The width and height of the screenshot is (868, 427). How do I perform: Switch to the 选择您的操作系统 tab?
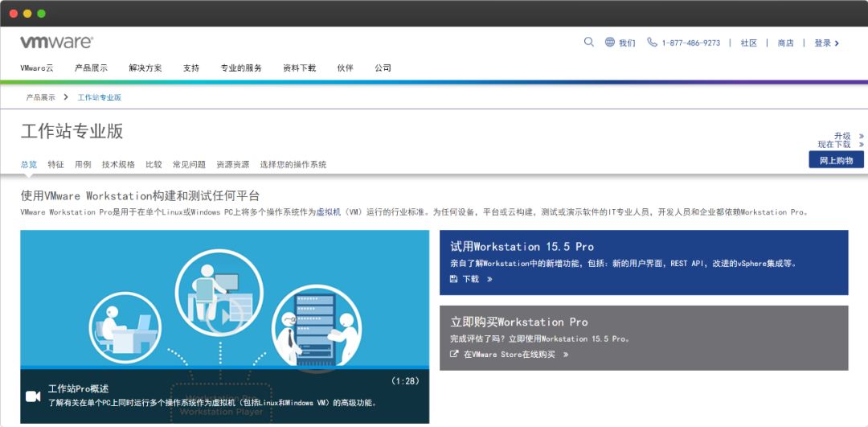293,165
